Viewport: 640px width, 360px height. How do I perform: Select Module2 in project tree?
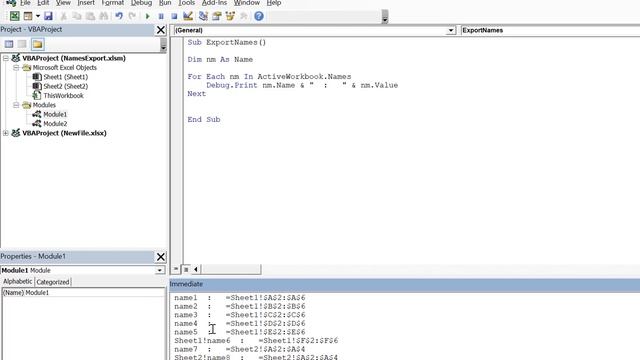pyautogui.click(x=55, y=124)
